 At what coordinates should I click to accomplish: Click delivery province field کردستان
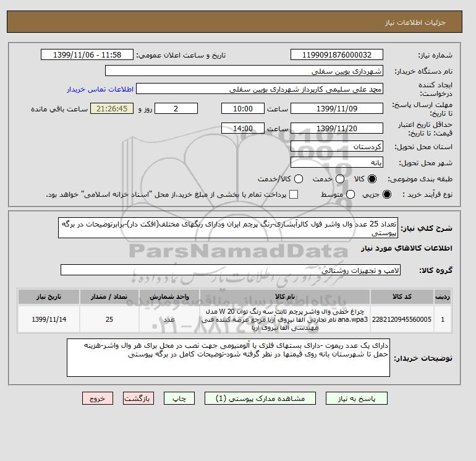337,147
